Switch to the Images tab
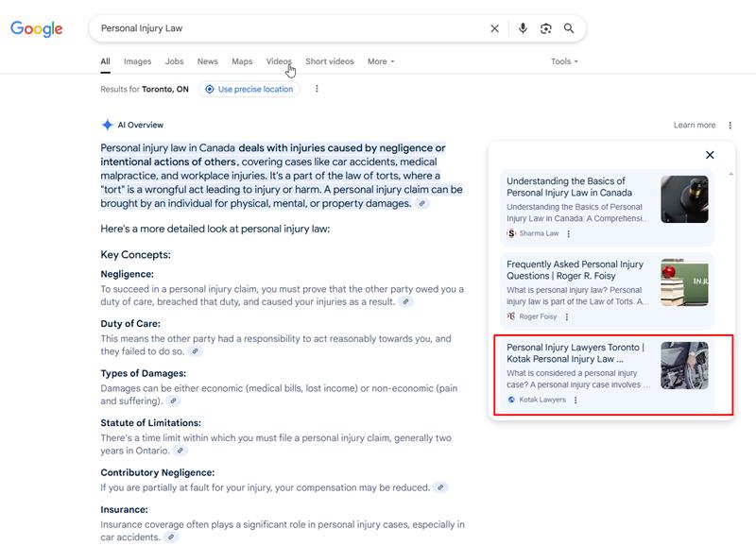 137,61
